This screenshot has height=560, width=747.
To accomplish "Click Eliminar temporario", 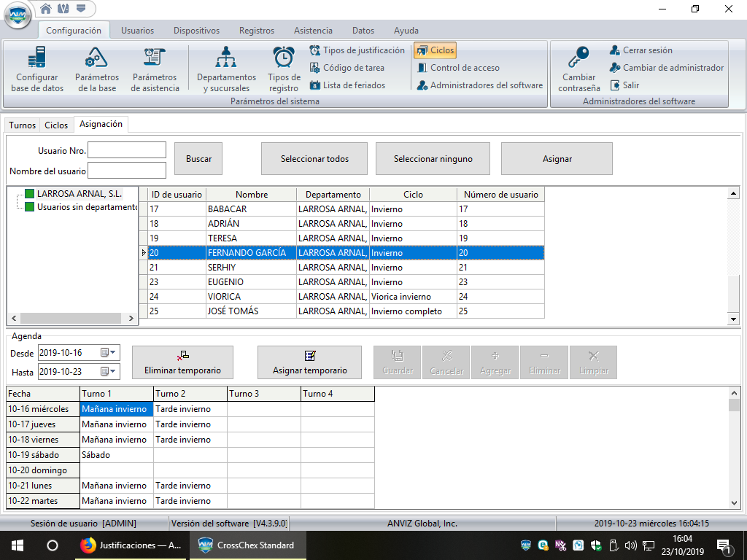I will click(182, 362).
